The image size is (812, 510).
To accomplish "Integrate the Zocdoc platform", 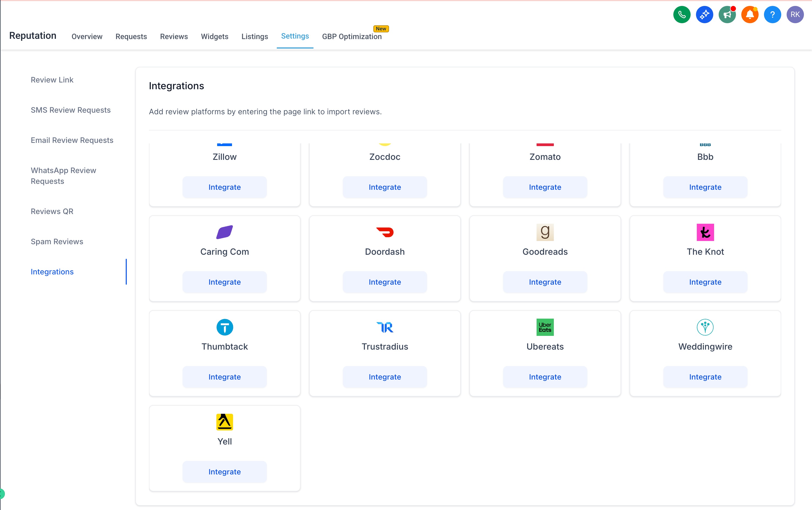I will coord(385,187).
